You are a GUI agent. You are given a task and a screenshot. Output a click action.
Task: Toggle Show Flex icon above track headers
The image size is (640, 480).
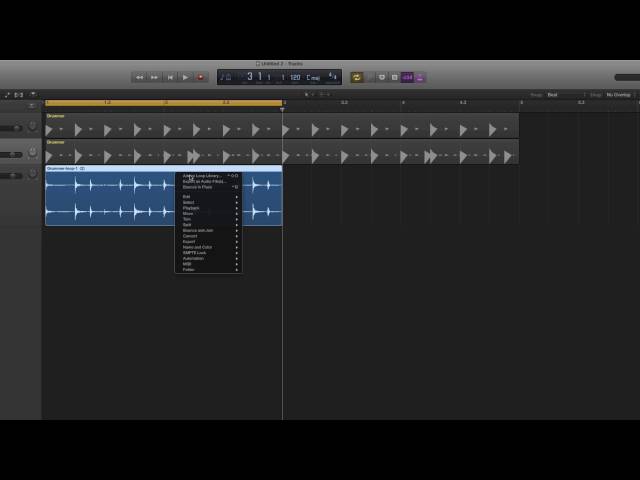(19, 95)
